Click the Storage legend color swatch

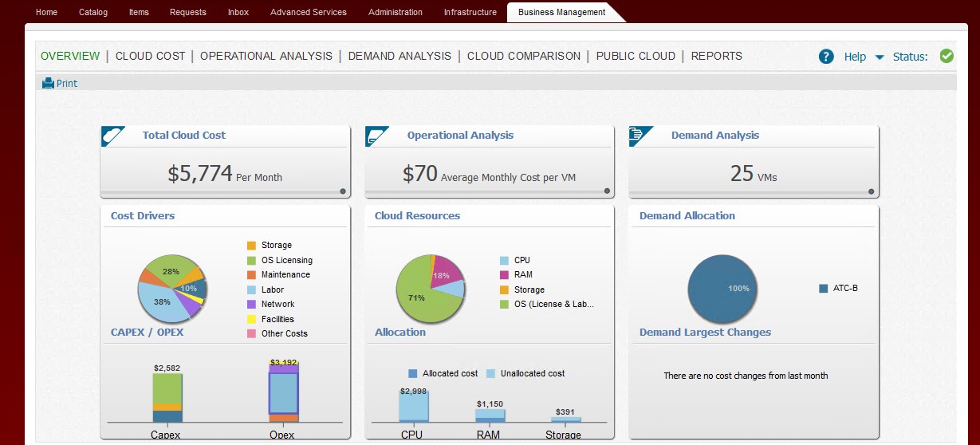[x=251, y=246]
